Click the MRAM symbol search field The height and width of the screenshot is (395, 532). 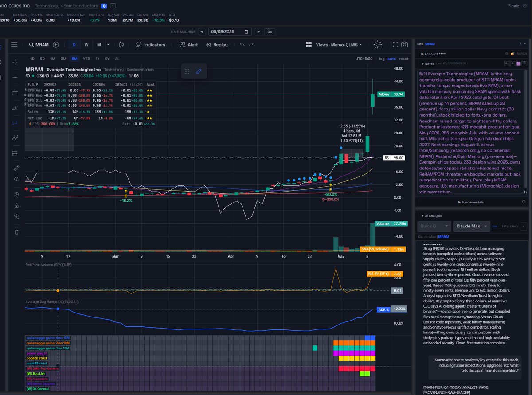click(39, 44)
